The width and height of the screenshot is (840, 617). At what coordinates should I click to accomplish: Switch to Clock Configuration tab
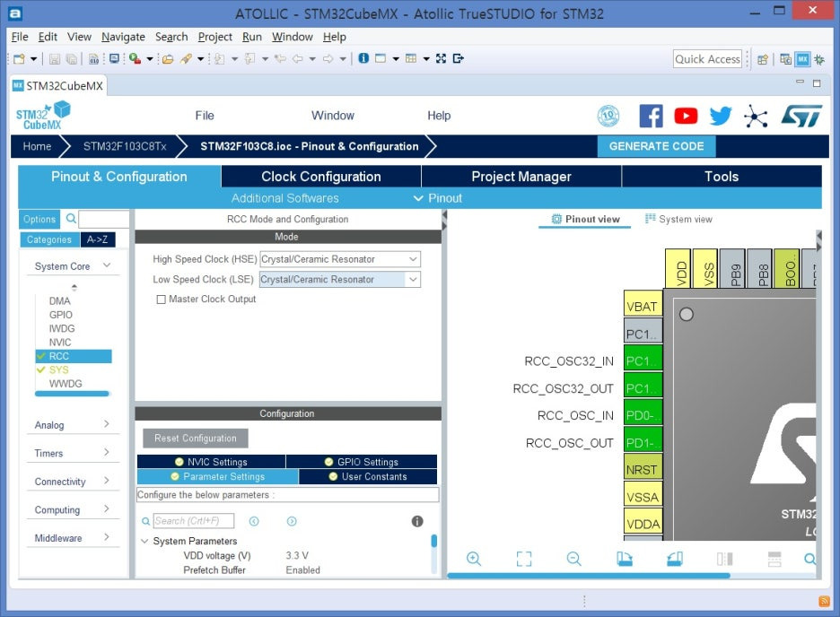tap(321, 176)
